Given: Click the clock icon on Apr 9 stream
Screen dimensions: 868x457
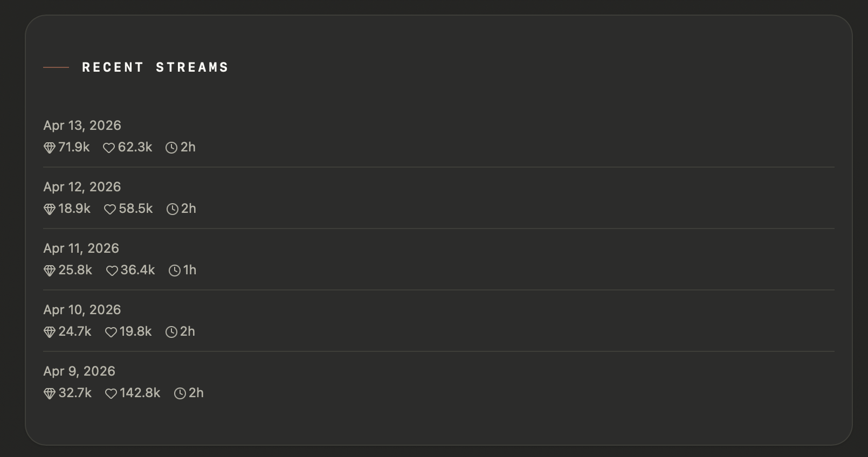Looking at the screenshot, I should (x=180, y=393).
